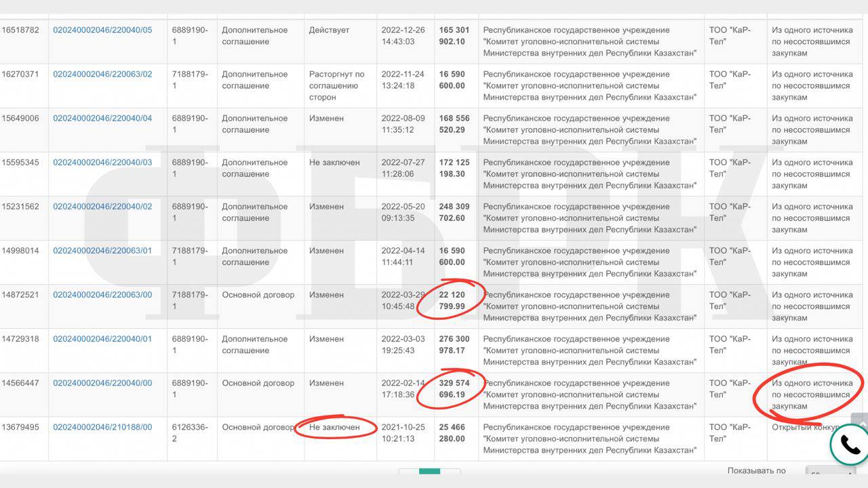The image size is (868, 488).
Task: Click 'Дополнительное соглашение' in row 16518782
Action: point(255,36)
